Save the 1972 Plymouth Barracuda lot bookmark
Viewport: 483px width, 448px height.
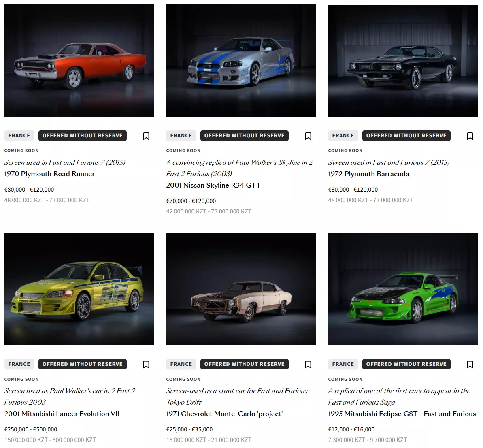pos(470,136)
